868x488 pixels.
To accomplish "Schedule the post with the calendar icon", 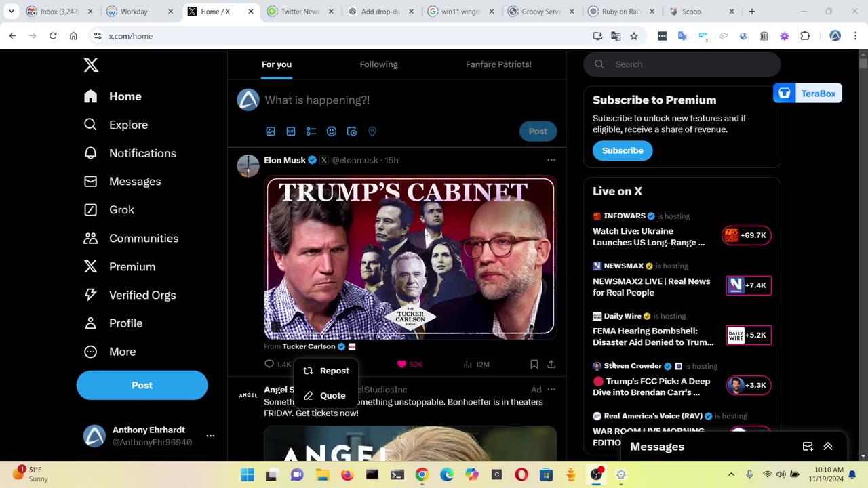I will (352, 131).
